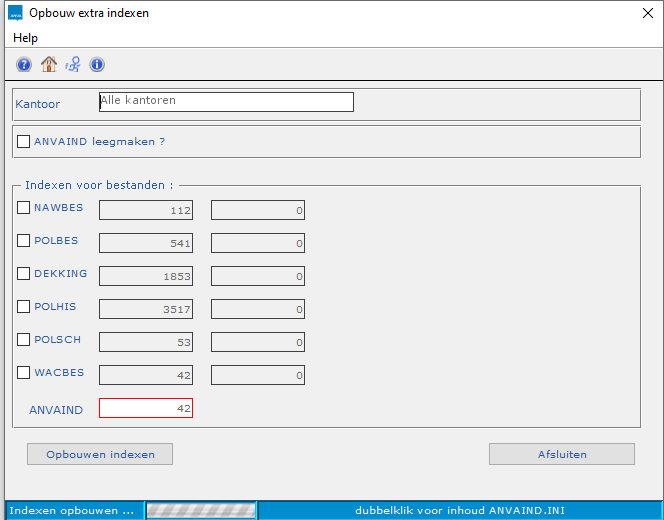Tick the NAWBES checkbox
664x520 pixels.
click(x=24, y=208)
